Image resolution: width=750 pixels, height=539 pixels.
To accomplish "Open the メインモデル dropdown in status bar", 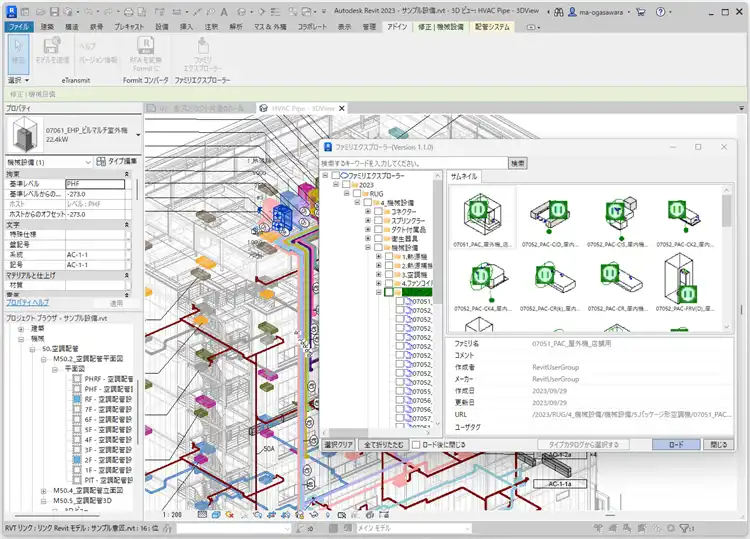I will coord(467,528).
